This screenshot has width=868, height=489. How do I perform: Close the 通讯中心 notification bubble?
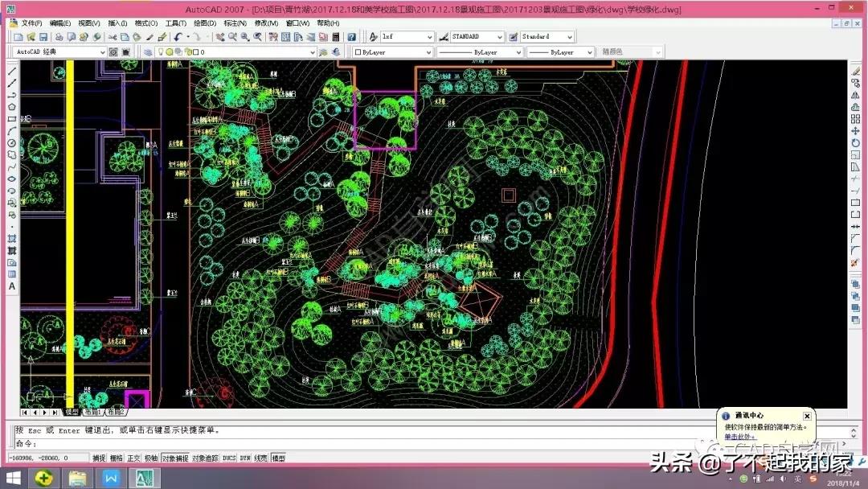[x=807, y=416]
